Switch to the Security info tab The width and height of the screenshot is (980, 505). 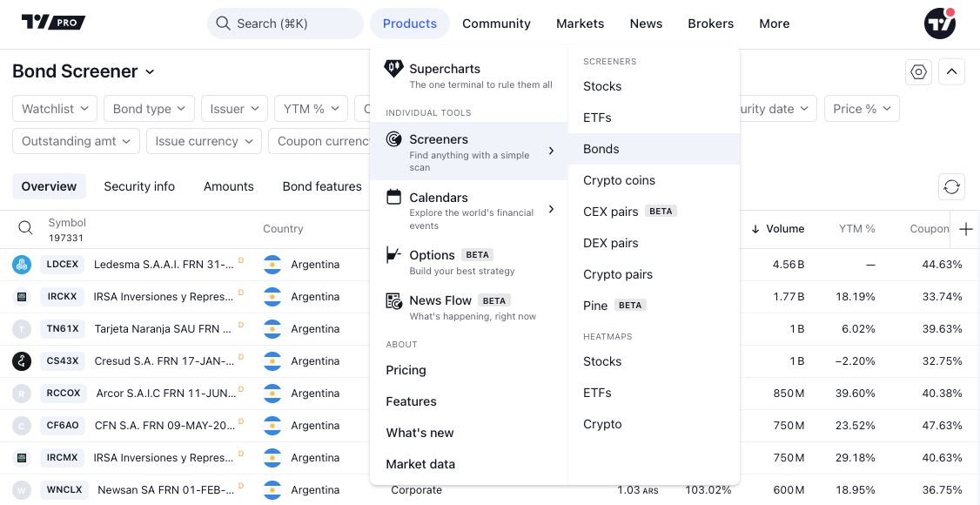[139, 186]
